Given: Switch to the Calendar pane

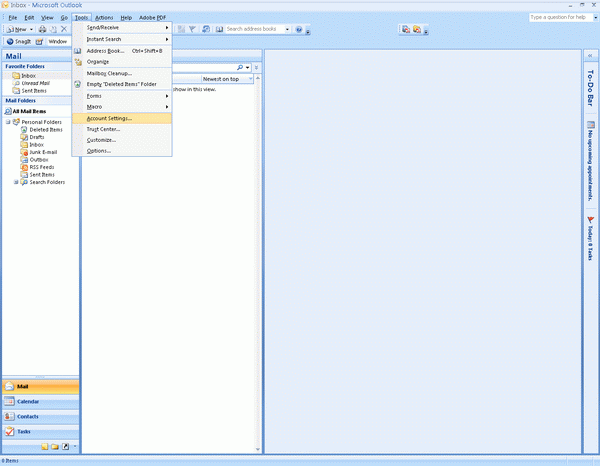Looking at the screenshot, I should 28,401.
